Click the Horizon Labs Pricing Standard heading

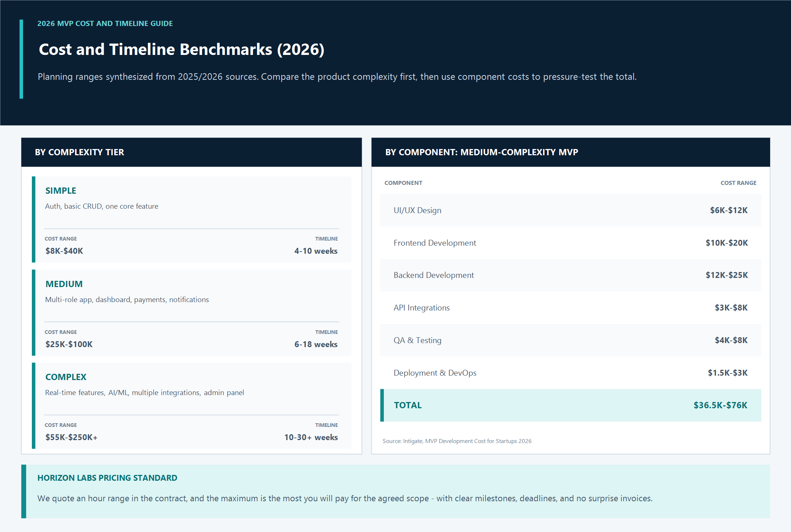107,478
